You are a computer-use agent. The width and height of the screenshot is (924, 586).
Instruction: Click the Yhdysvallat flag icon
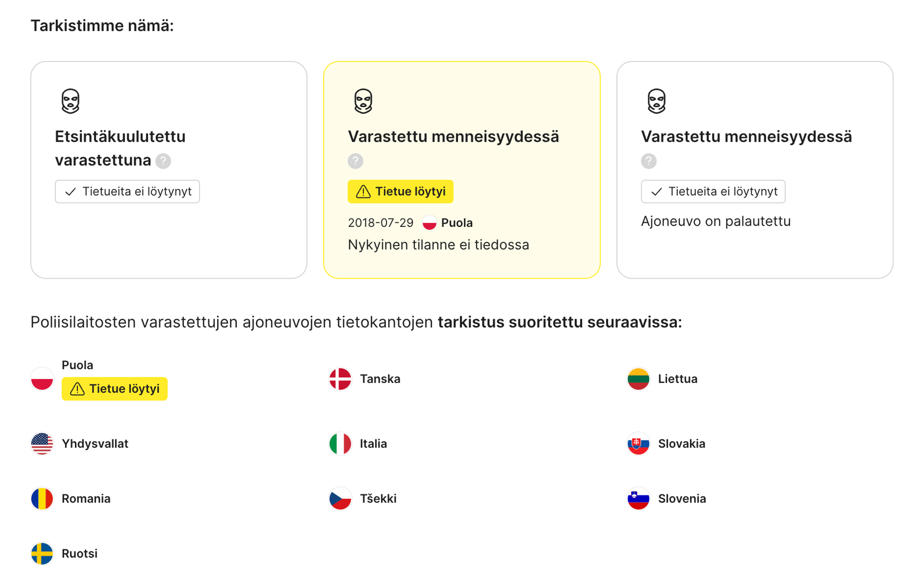[x=42, y=444]
